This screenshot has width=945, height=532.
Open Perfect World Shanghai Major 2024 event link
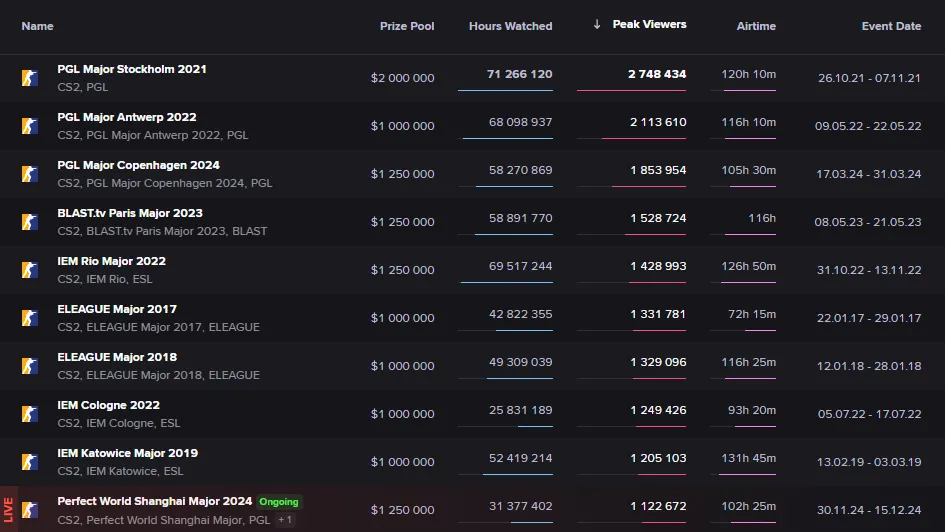[x=155, y=501]
